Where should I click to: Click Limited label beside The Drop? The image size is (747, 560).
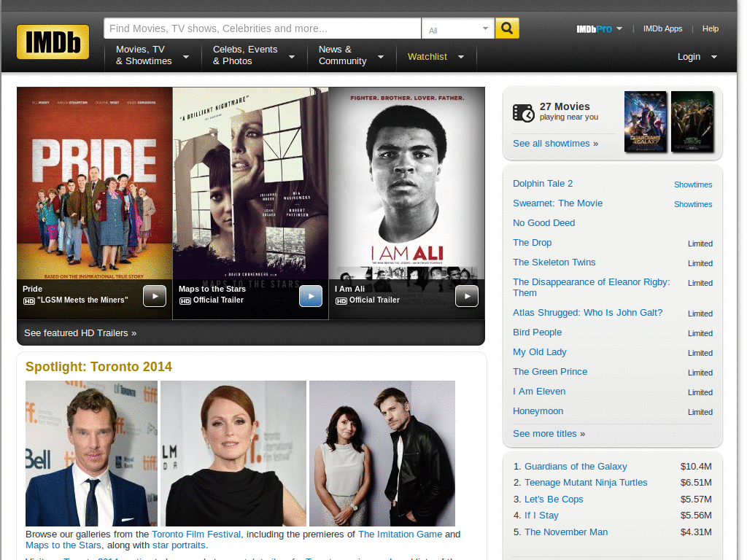(x=700, y=244)
